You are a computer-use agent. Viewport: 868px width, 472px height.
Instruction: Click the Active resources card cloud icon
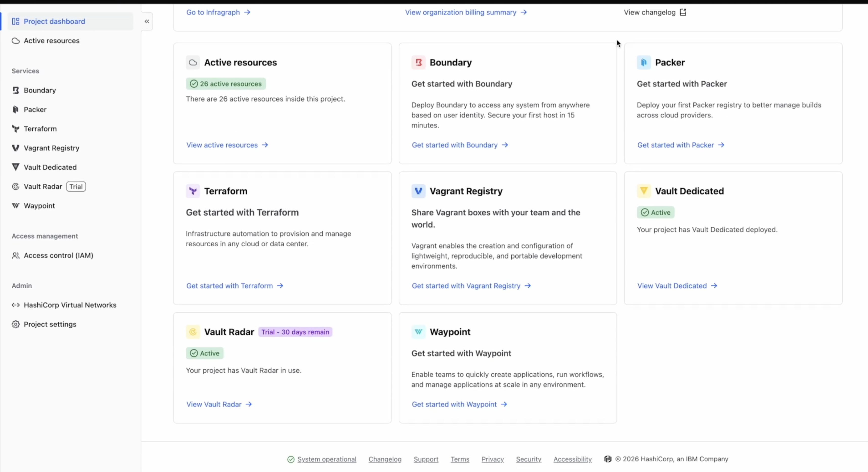tap(193, 62)
